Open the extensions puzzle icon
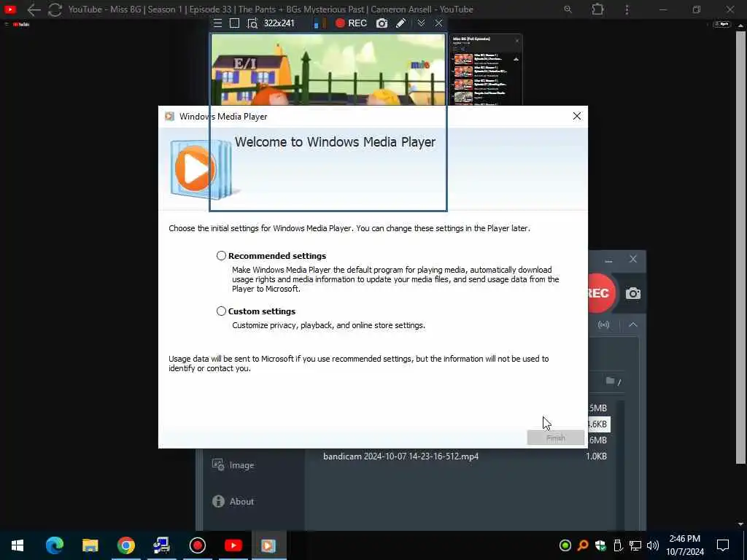This screenshot has height=560, width=747. click(x=597, y=9)
